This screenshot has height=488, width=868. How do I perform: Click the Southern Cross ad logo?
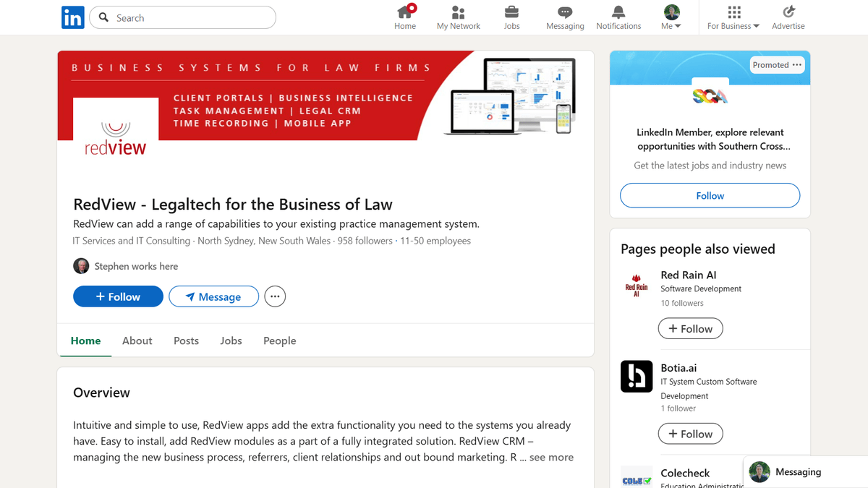[x=710, y=95]
